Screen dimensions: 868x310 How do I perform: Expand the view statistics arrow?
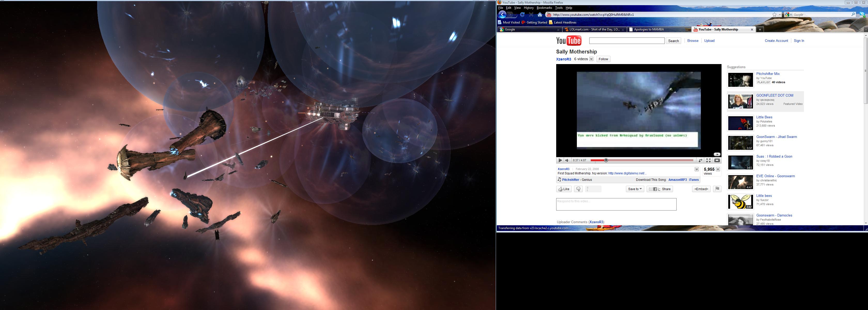point(718,169)
